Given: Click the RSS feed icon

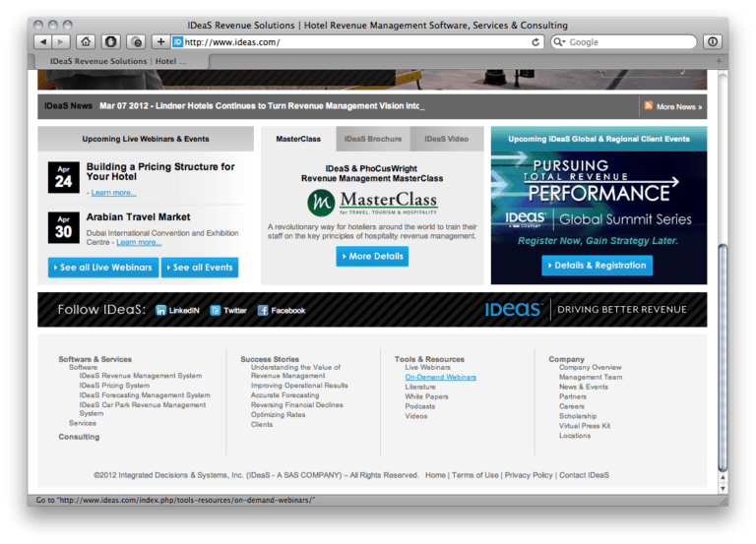Looking at the screenshot, I should click(x=649, y=105).
